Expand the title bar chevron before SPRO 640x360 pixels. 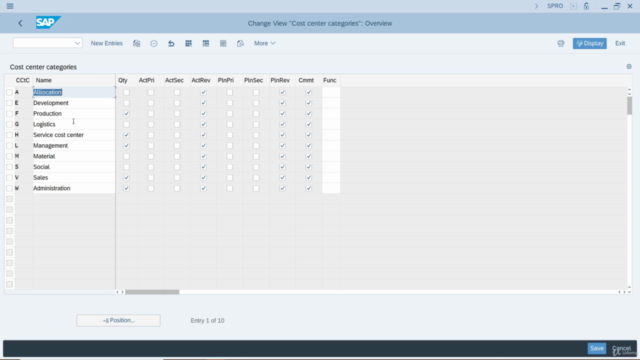(536, 6)
